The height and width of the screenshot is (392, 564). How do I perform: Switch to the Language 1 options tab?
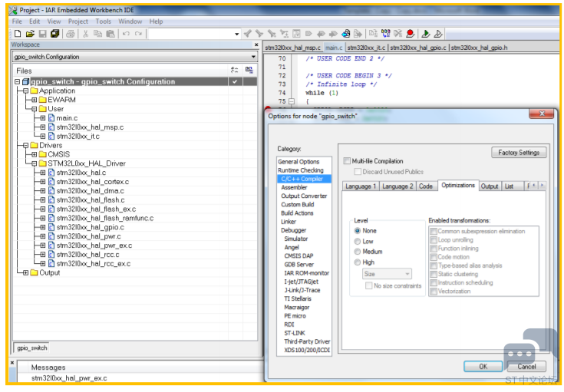(x=361, y=186)
